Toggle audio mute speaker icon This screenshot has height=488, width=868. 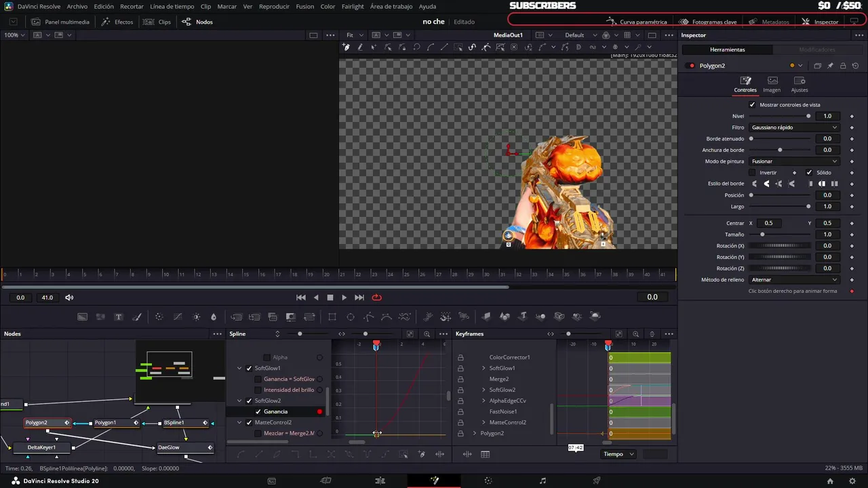click(x=69, y=298)
